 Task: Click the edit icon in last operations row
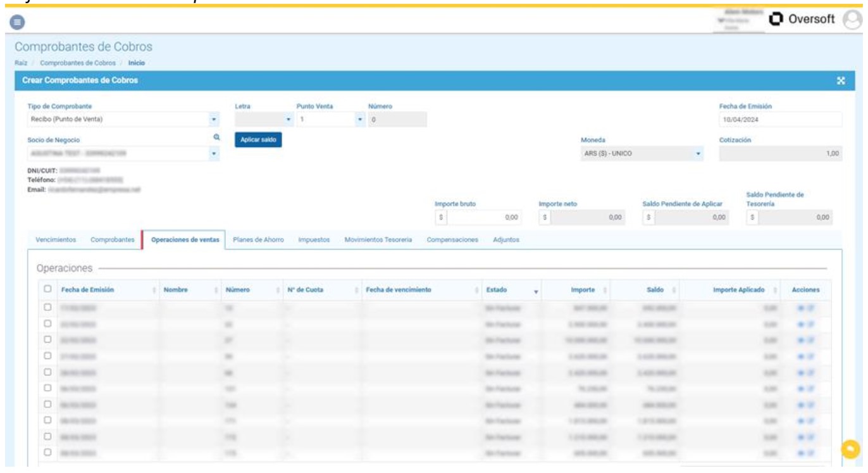(x=810, y=453)
